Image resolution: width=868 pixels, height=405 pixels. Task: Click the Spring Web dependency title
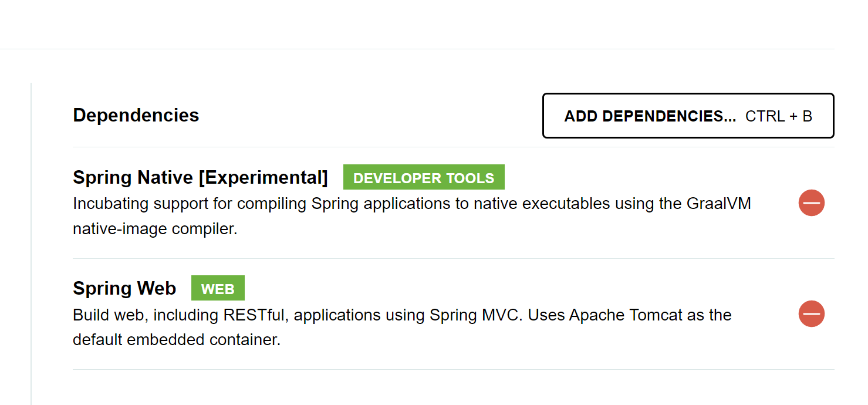point(124,288)
